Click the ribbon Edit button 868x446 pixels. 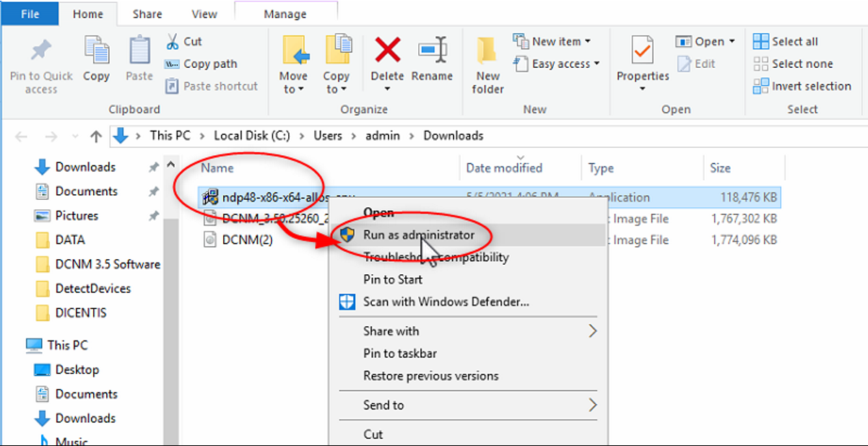tap(696, 64)
